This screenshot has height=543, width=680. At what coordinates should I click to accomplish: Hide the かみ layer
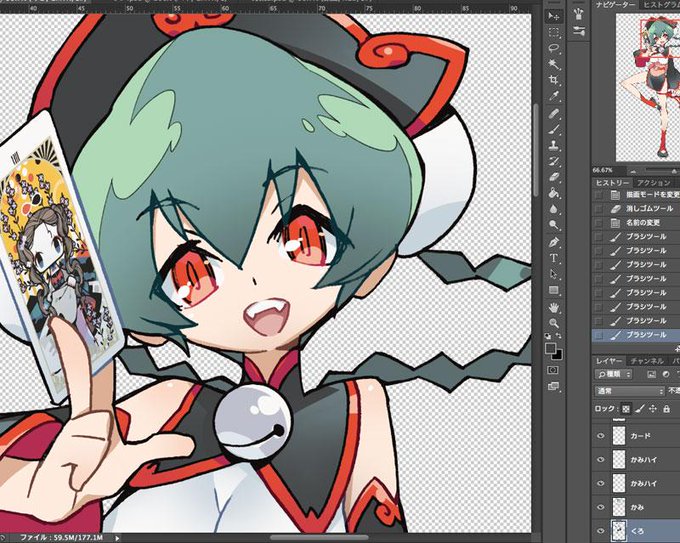pos(601,507)
